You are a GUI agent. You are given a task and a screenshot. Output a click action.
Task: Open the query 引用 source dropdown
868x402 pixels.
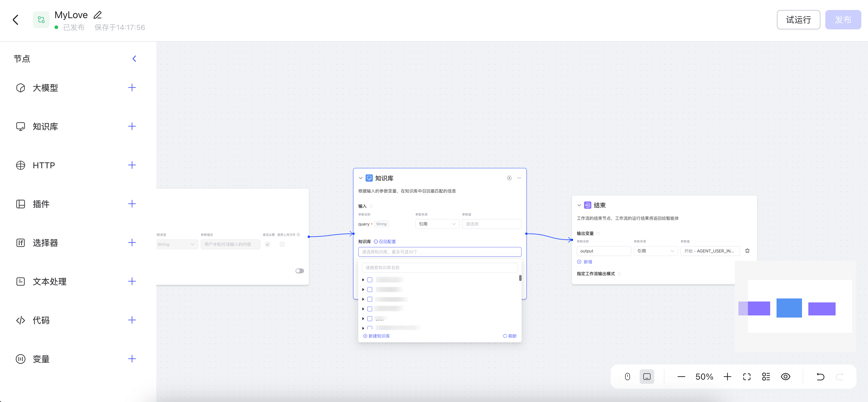[x=437, y=224]
